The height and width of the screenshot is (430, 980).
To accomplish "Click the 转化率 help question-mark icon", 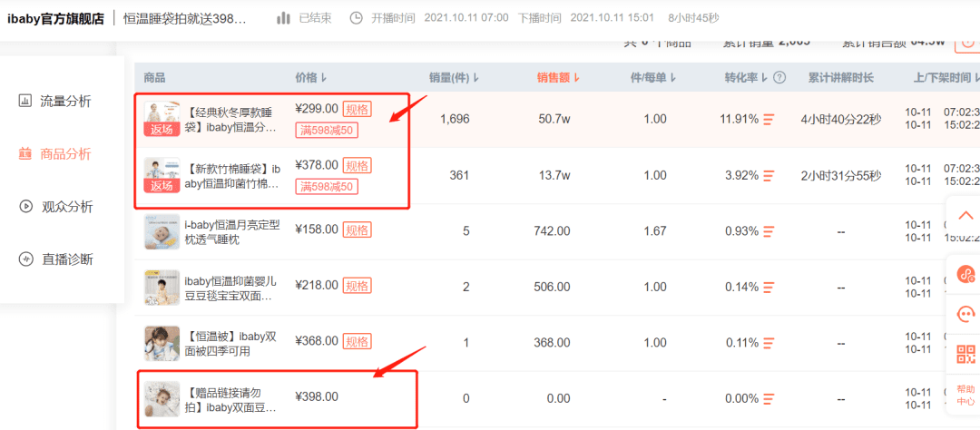I will 779,78.
